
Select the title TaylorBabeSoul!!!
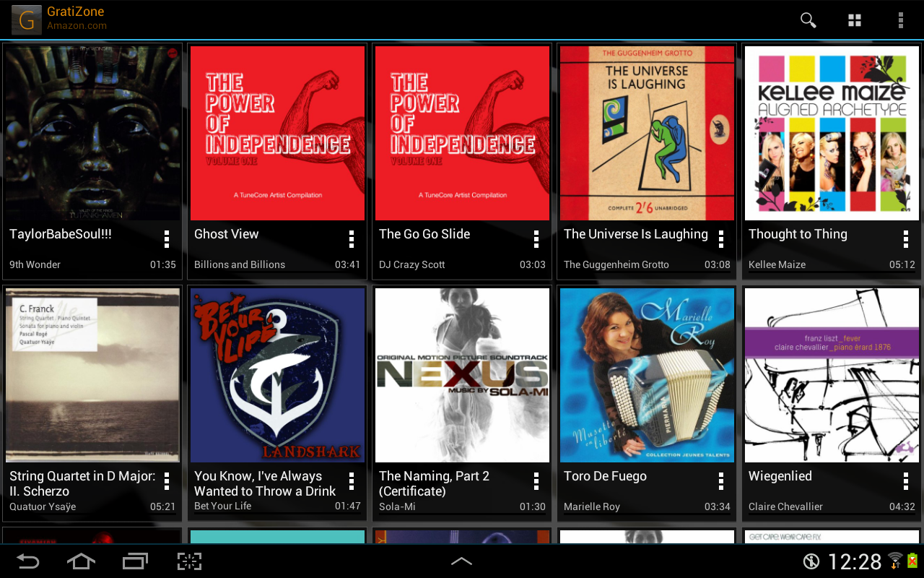pyautogui.click(x=61, y=234)
